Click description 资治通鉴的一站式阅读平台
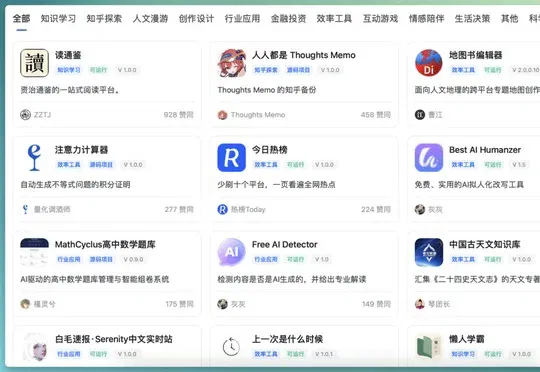Screen dimensions: 540x372 70,90
